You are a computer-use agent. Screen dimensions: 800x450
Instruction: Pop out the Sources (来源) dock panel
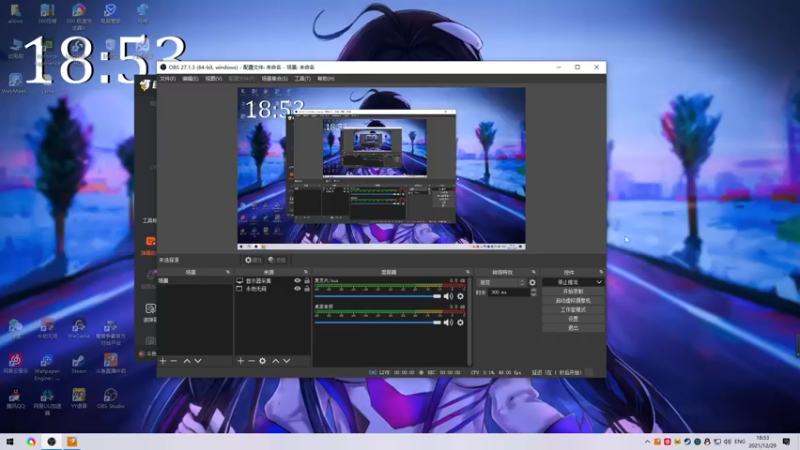[306, 272]
